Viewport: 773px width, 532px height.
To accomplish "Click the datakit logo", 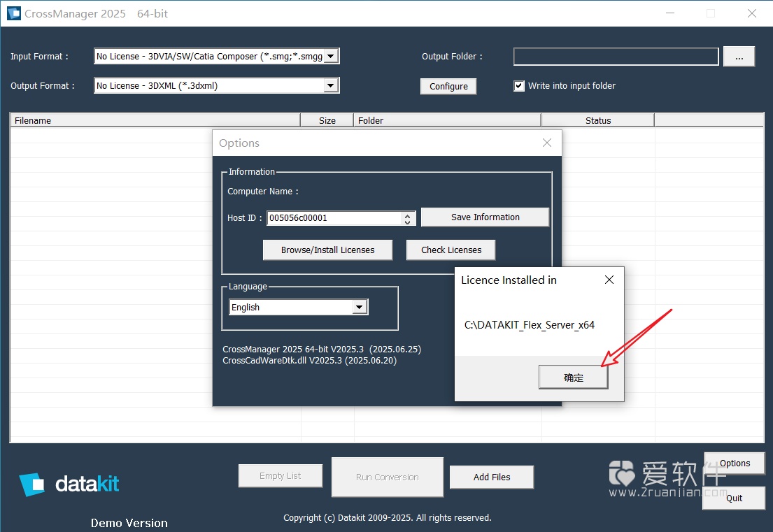I will point(69,483).
